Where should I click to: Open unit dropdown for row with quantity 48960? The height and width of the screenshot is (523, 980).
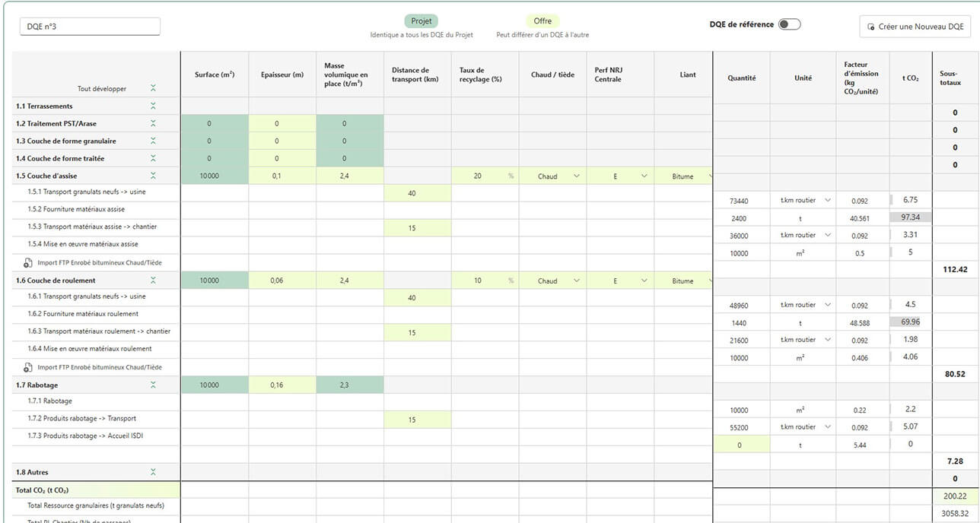(803, 306)
